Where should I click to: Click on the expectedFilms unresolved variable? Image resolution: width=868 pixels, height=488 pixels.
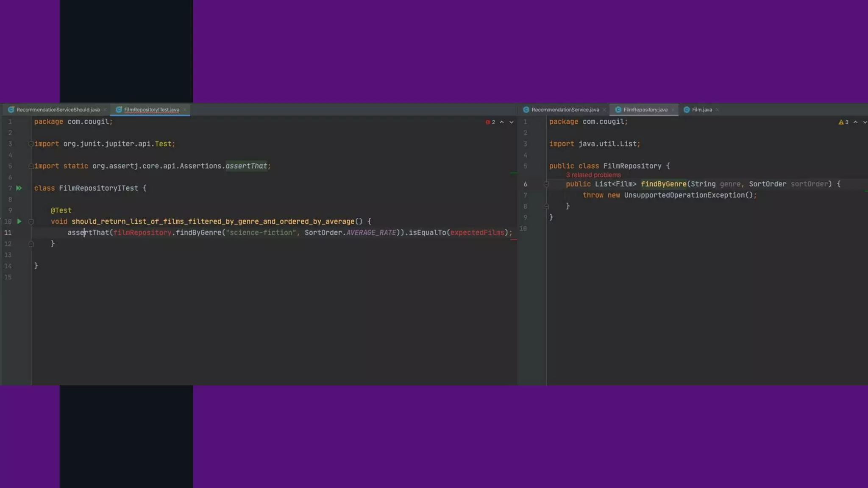477,233
